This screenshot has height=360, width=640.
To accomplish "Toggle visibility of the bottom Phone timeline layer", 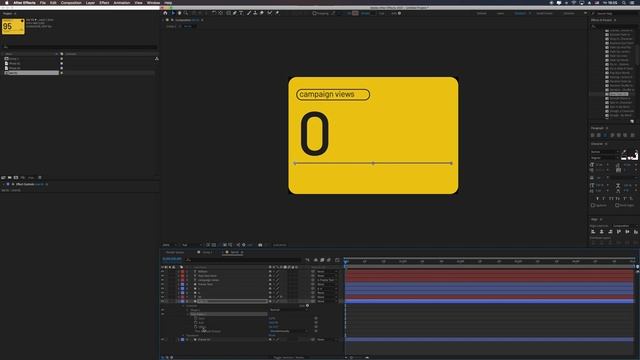I will coord(162,340).
